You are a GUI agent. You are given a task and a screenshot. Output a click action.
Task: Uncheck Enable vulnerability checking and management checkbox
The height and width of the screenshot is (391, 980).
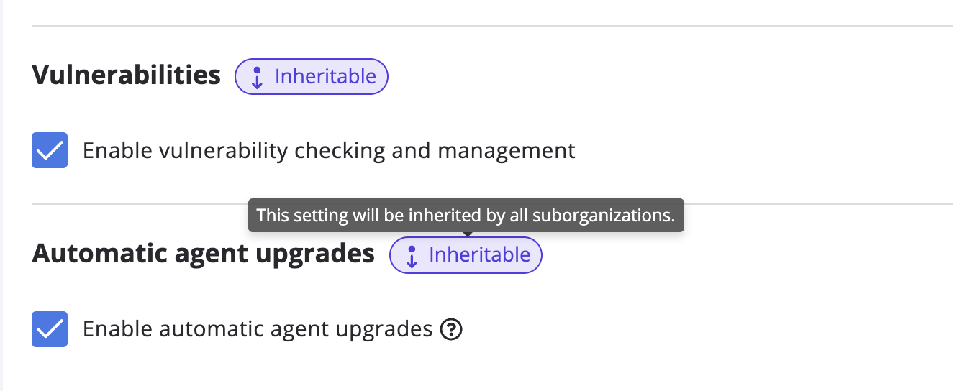[50, 150]
